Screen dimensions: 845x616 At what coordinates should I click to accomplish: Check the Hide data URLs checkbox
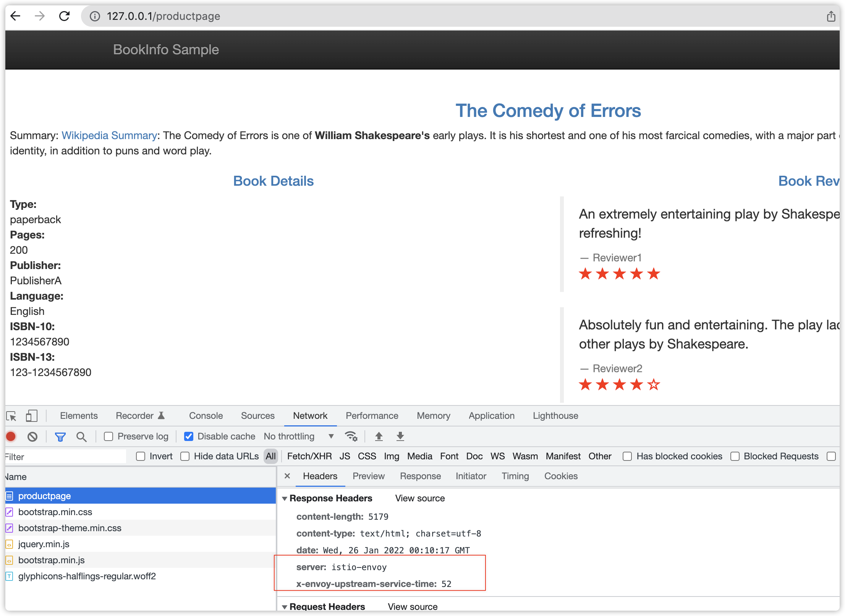click(x=185, y=456)
